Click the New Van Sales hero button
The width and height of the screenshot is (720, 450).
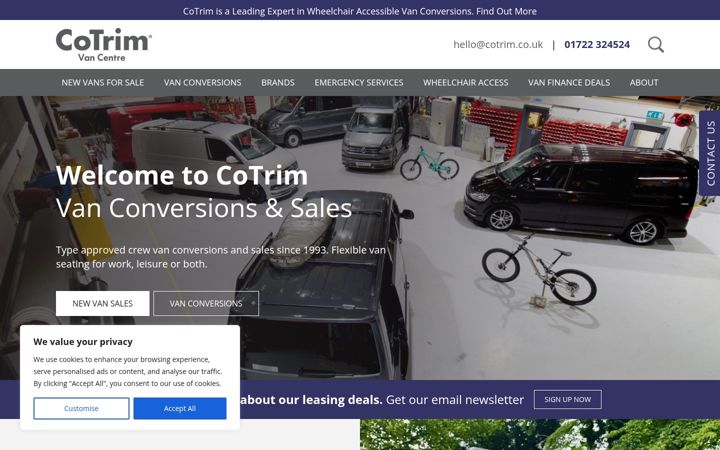pos(102,304)
